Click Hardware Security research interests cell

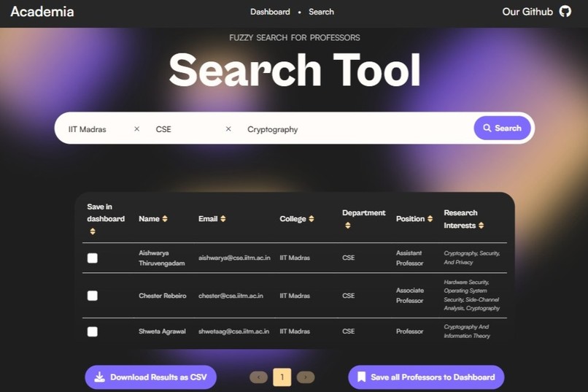472,295
